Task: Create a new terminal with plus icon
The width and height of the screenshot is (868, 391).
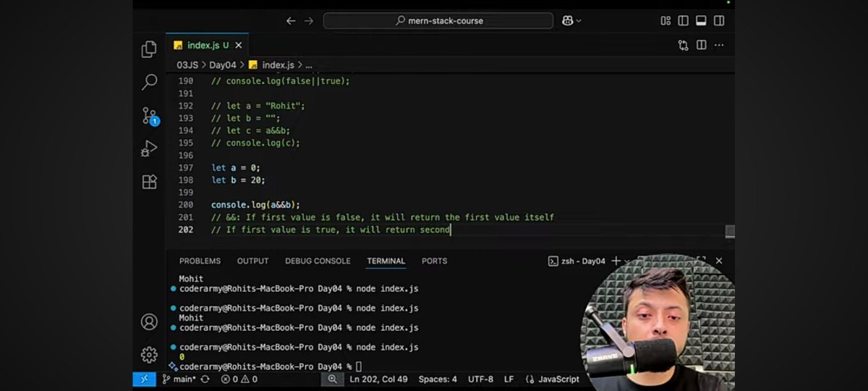Action: [x=616, y=261]
